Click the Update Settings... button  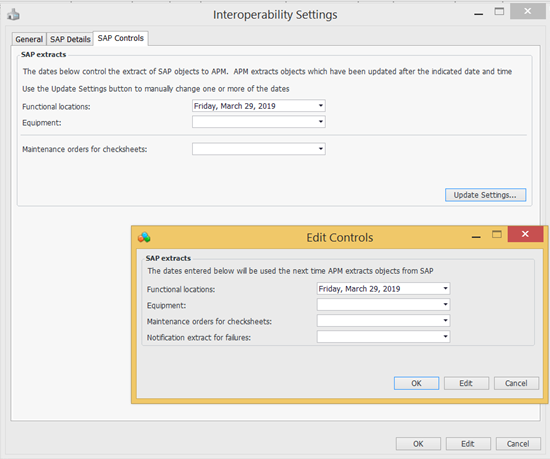[485, 195]
